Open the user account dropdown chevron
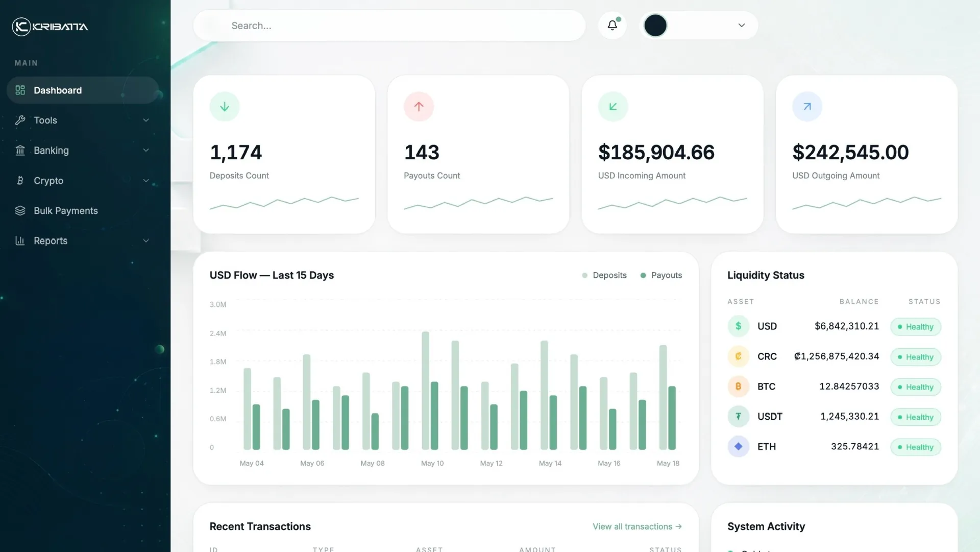The height and width of the screenshot is (552, 980). coord(742,26)
